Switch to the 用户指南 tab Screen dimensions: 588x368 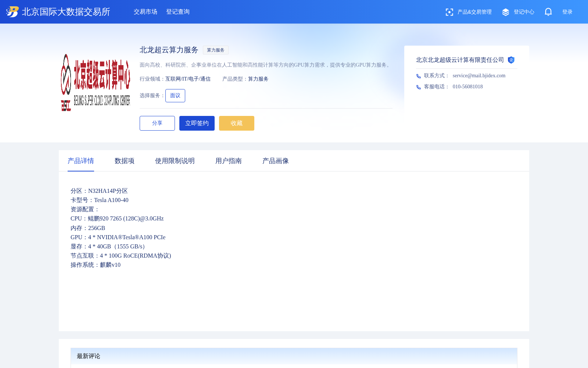click(229, 161)
